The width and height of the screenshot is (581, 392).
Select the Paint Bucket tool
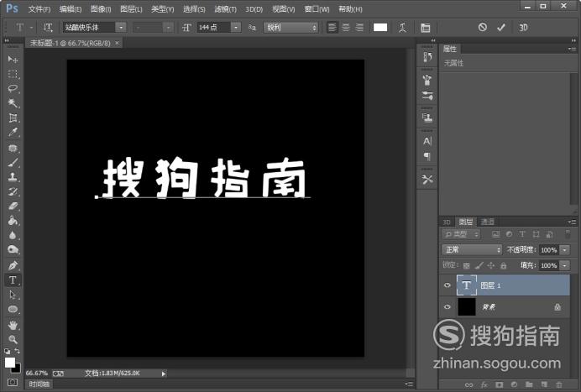click(13, 221)
